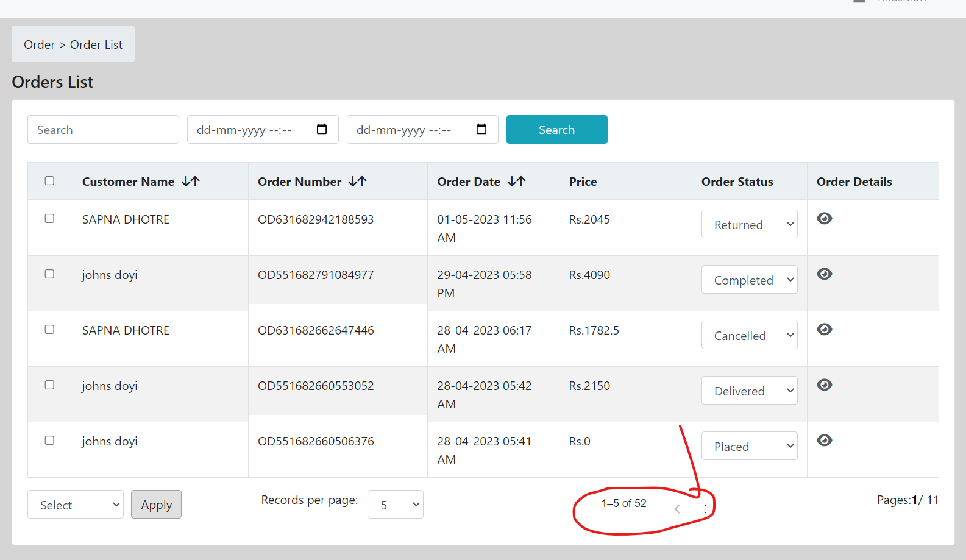Click the Records per page label
This screenshot has width=966, height=560.
click(310, 500)
